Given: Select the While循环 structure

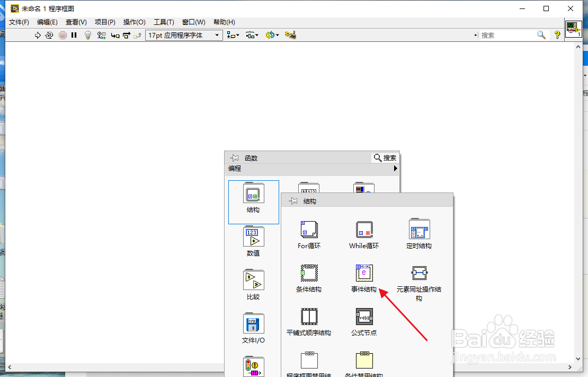Looking at the screenshot, I should pyautogui.click(x=364, y=235).
